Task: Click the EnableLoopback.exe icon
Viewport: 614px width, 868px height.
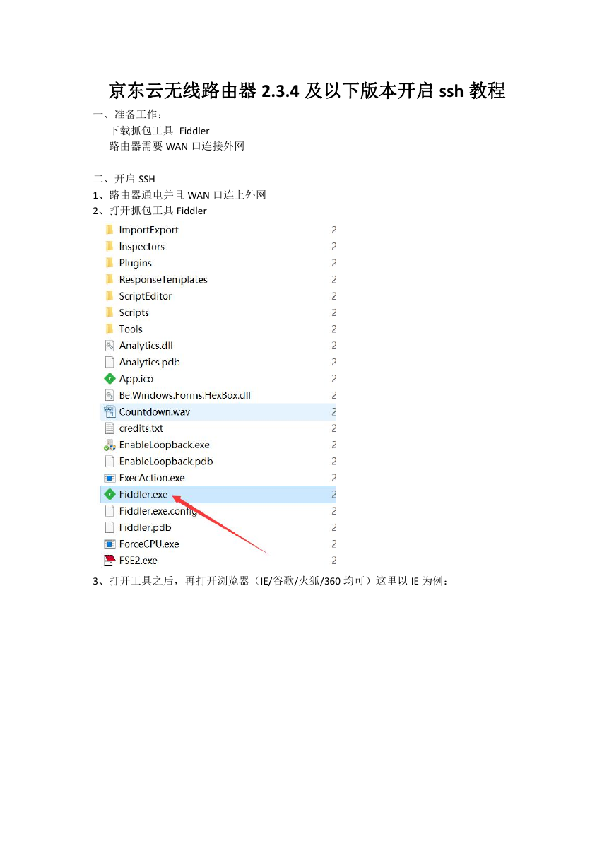Action: pyautogui.click(x=110, y=445)
